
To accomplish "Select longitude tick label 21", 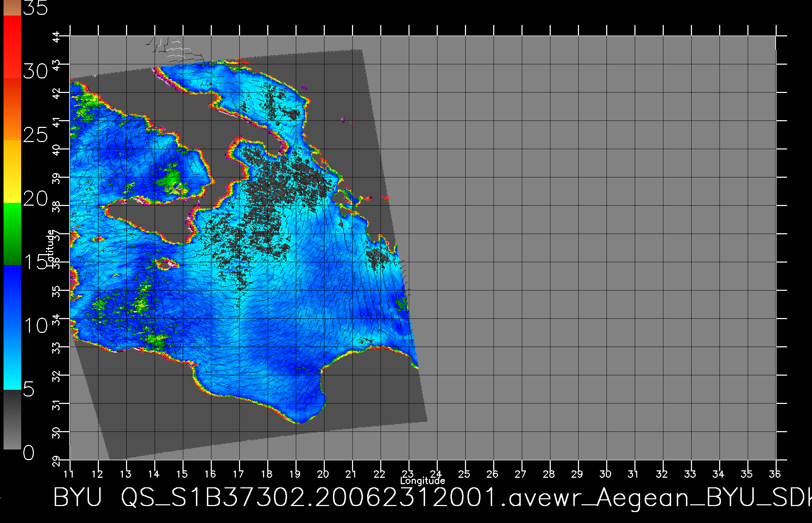I will 351,474.
